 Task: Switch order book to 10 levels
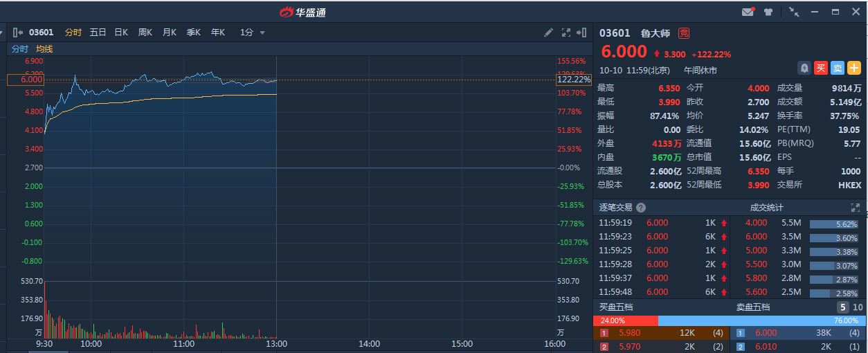(858, 307)
